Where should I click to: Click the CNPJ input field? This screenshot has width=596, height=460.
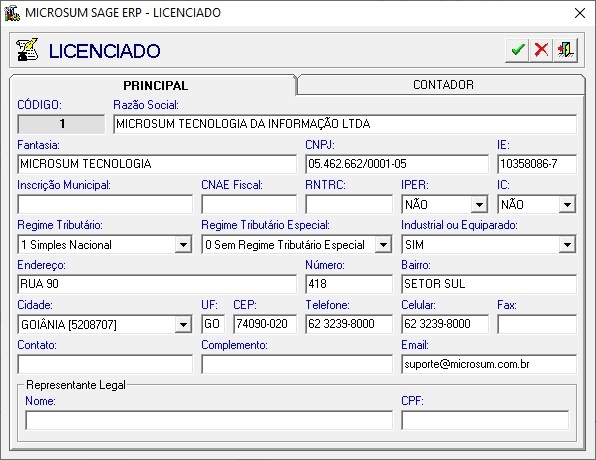pos(397,164)
